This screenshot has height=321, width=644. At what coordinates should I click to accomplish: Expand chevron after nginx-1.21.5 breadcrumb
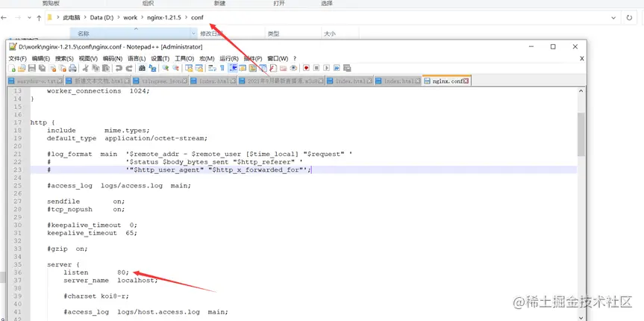[186, 18]
